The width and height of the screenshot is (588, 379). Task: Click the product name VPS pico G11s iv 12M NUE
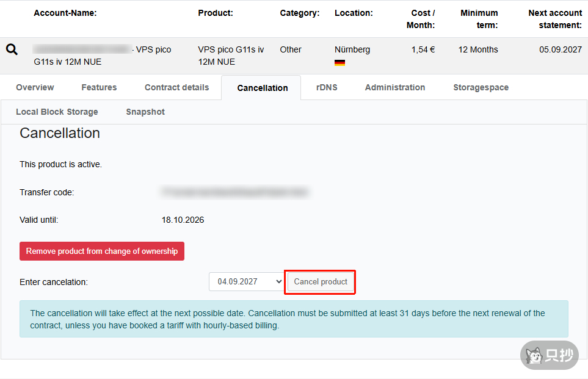click(x=231, y=56)
